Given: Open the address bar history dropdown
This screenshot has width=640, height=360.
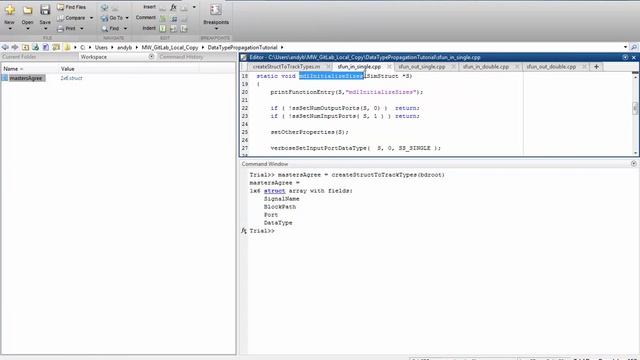Looking at the screenshot, I should 625,47.
